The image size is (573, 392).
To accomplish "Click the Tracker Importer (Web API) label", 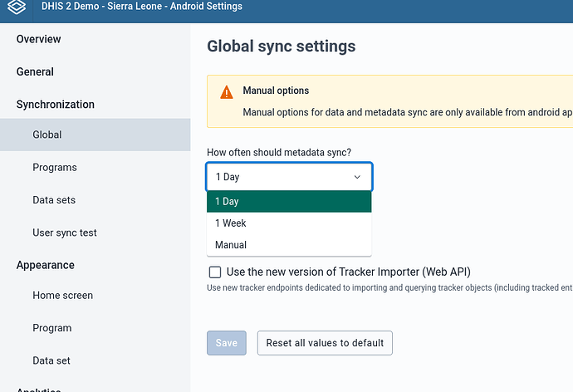I will pos(349,272).
